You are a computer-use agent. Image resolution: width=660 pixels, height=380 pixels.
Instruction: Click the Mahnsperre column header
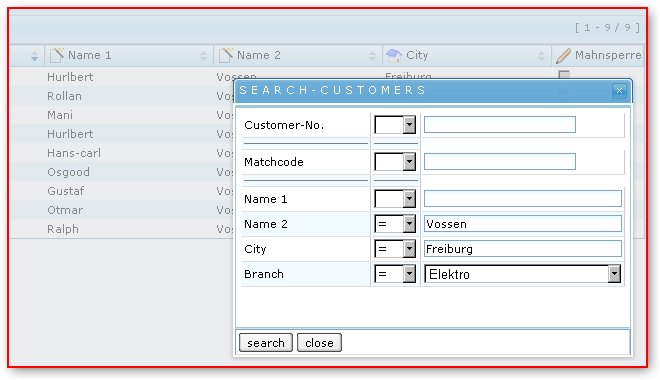(x=598, y=56)
